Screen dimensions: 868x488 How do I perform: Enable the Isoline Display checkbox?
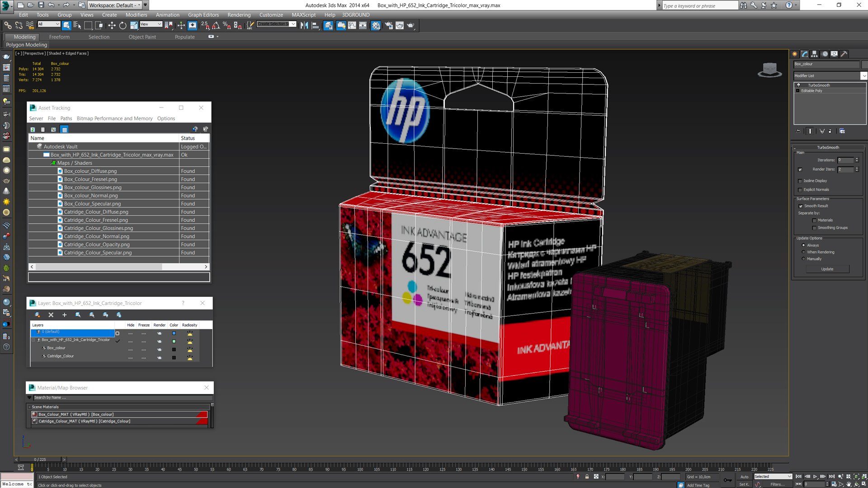point(800,181)
